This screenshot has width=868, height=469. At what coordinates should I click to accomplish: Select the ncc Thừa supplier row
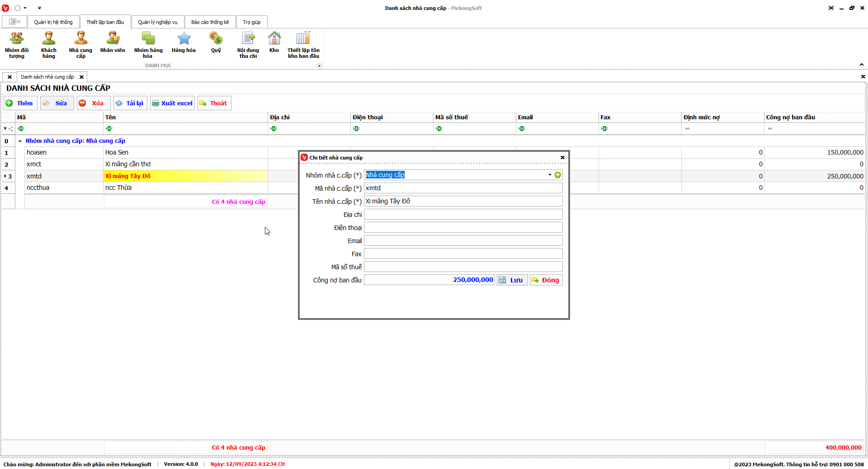(x=118, y=188)
